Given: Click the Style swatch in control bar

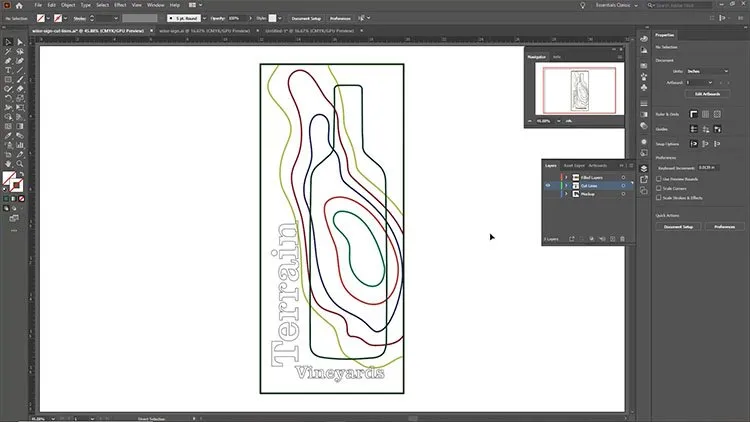Looking at the screenshot, I should tap(272, 18).
